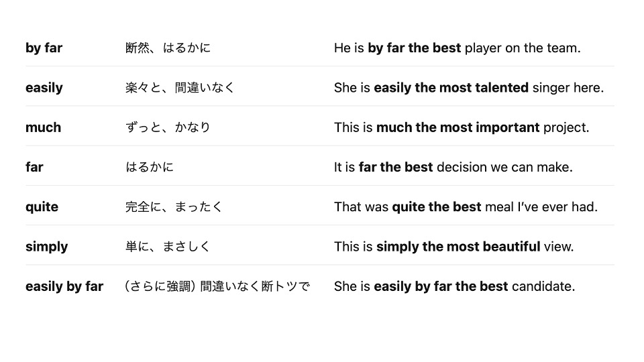Select the 'quite' term cell
Viewport: 644px width, 362px height.
42,207
